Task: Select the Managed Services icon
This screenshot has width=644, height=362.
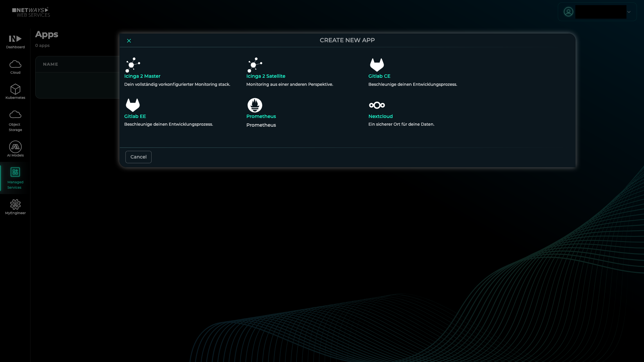Action: (x=15, y=172)
